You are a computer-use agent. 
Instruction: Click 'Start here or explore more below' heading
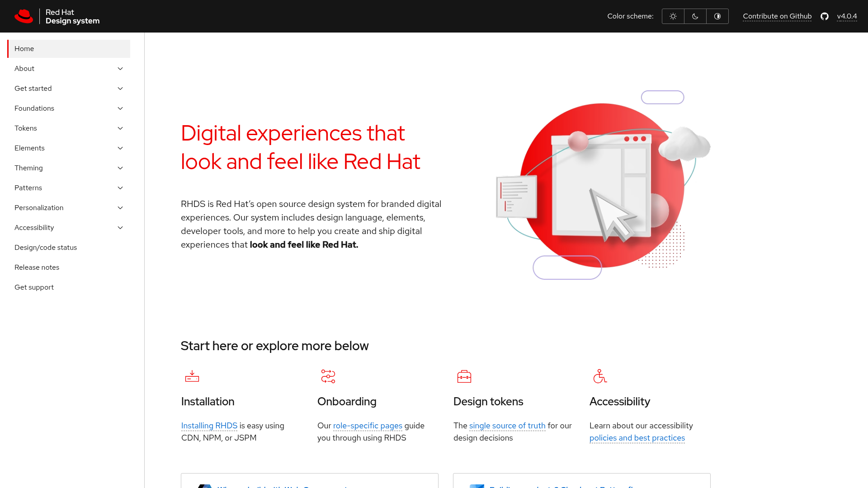point(274,346)
